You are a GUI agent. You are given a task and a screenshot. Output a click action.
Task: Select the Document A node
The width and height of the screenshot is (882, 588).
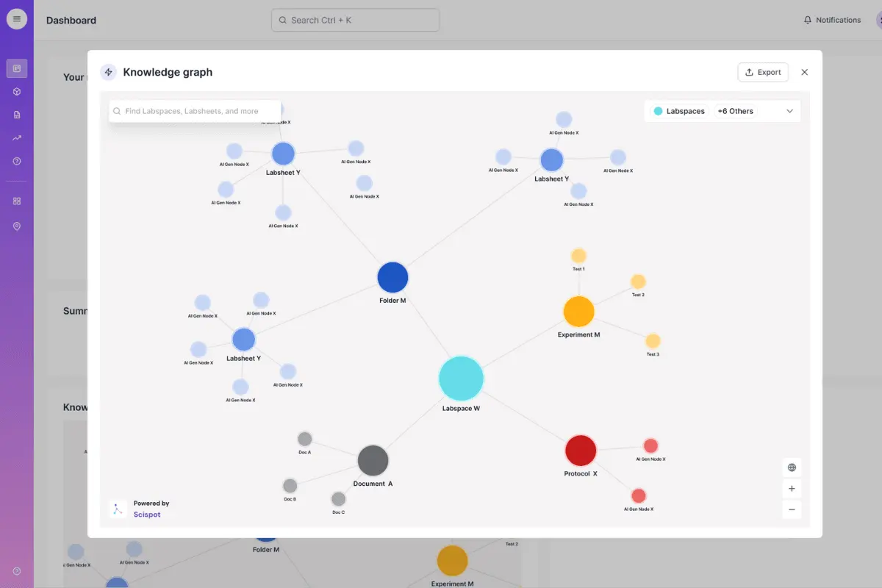373,460
